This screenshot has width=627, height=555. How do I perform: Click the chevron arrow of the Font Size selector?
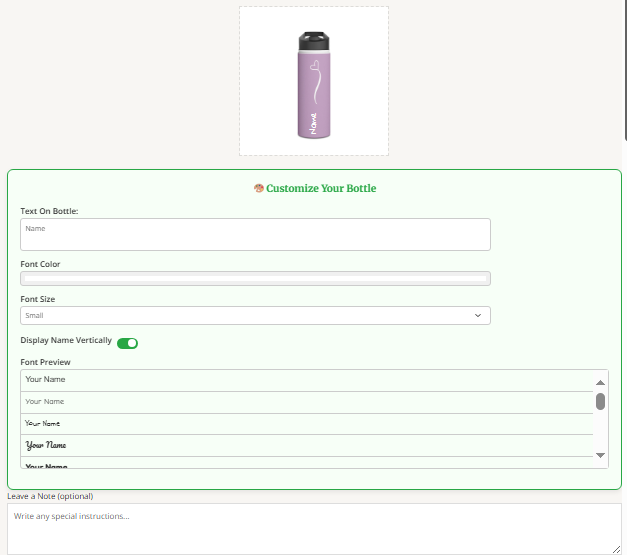pos(477,315)
